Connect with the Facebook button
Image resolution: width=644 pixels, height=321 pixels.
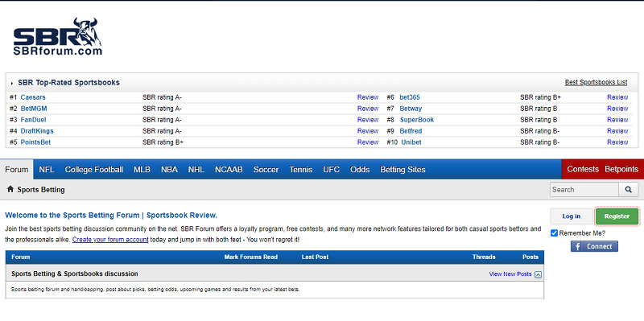pos(594,246)
